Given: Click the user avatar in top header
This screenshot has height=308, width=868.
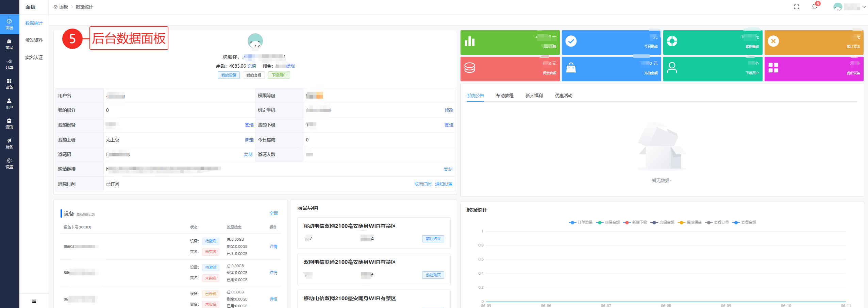Looking at the screenshot, I should (838, 7).
